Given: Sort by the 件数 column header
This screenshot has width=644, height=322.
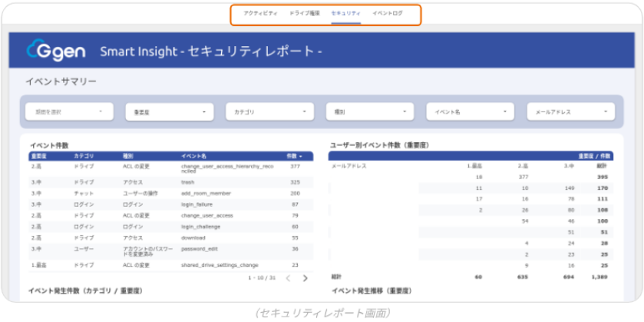Looking at the screenshot, I should [x=294, y=156].
